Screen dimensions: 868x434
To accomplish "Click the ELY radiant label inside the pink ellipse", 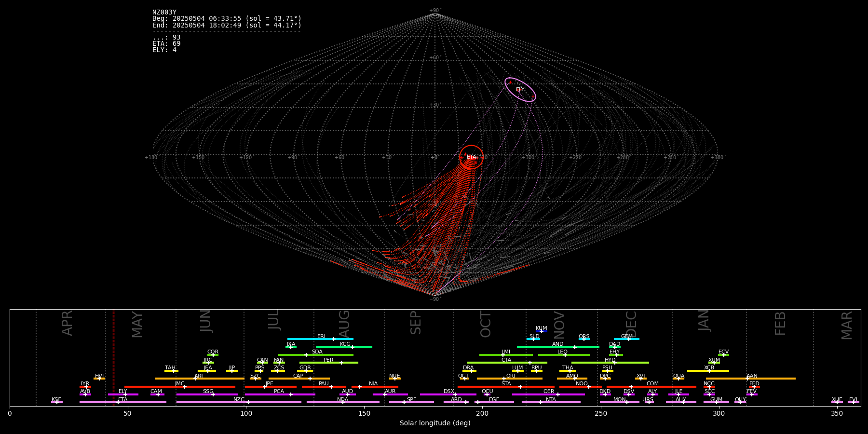I will [520, 90].
